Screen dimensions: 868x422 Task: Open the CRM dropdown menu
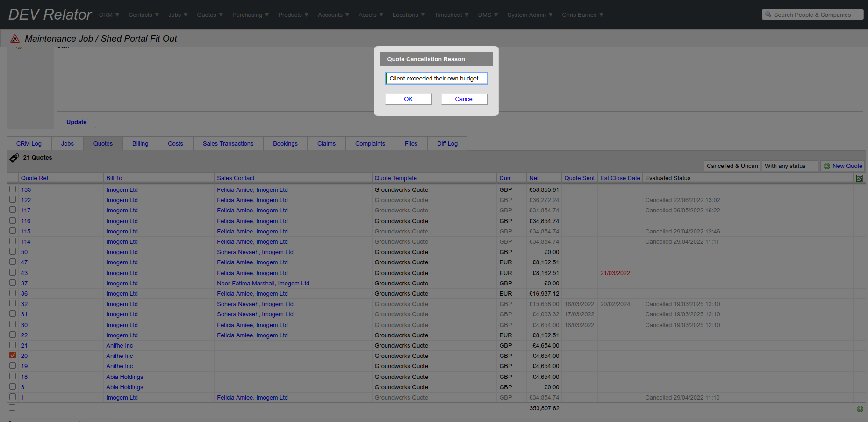pyautogui.click(x=109, y=15)
